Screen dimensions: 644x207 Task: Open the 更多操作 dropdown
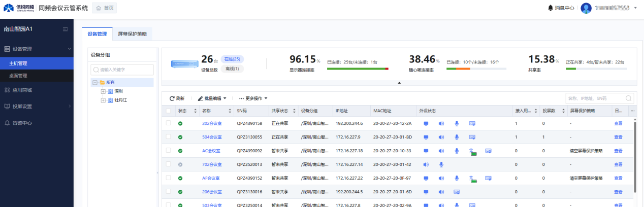pos(253,98)
